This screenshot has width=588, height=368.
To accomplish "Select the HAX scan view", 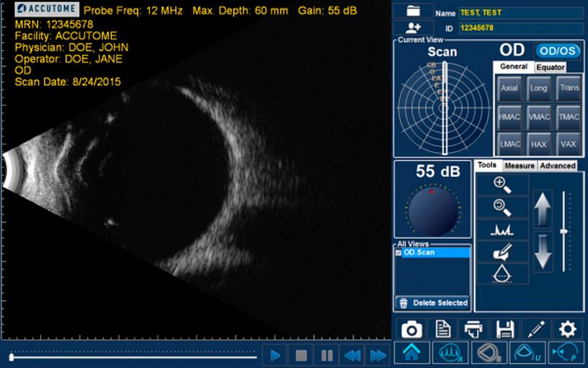I will 538,144.
